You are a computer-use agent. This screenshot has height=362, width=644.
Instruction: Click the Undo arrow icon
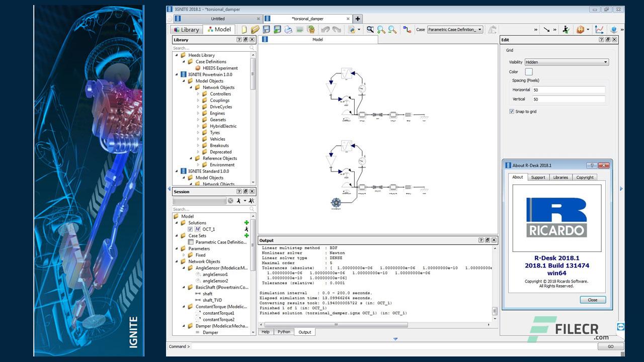tap(326, 30)
